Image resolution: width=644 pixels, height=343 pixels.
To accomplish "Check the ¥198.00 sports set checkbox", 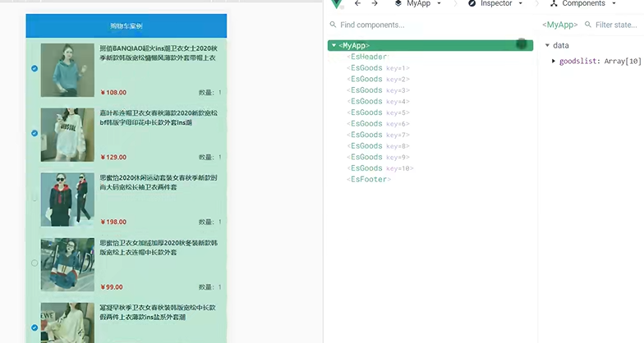I will [x=34, y=198].
